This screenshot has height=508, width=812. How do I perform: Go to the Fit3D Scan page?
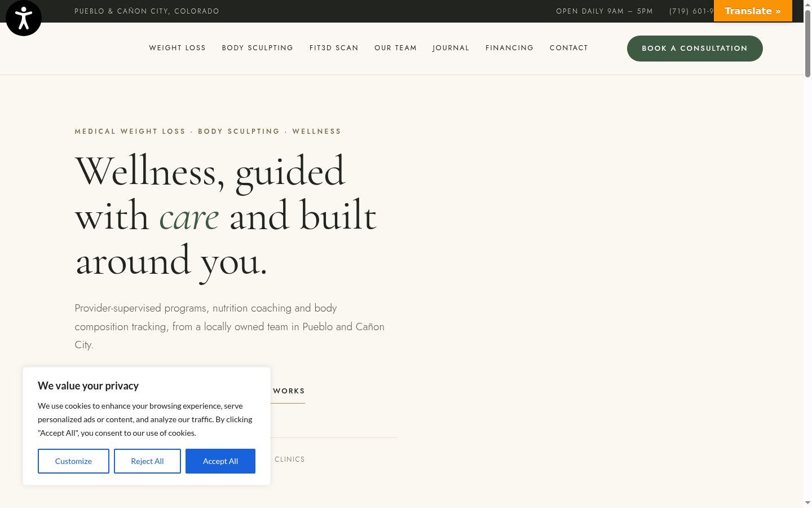click(334, 48)
